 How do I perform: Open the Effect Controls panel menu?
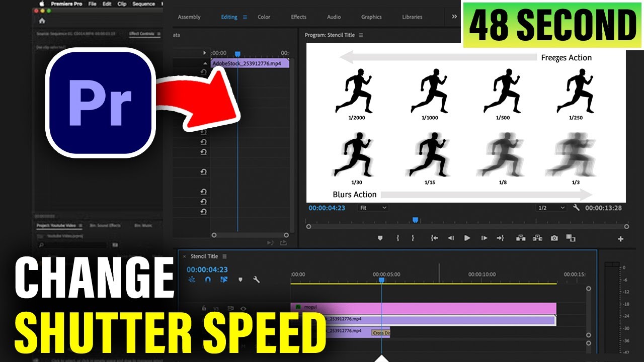pos(158,34)
